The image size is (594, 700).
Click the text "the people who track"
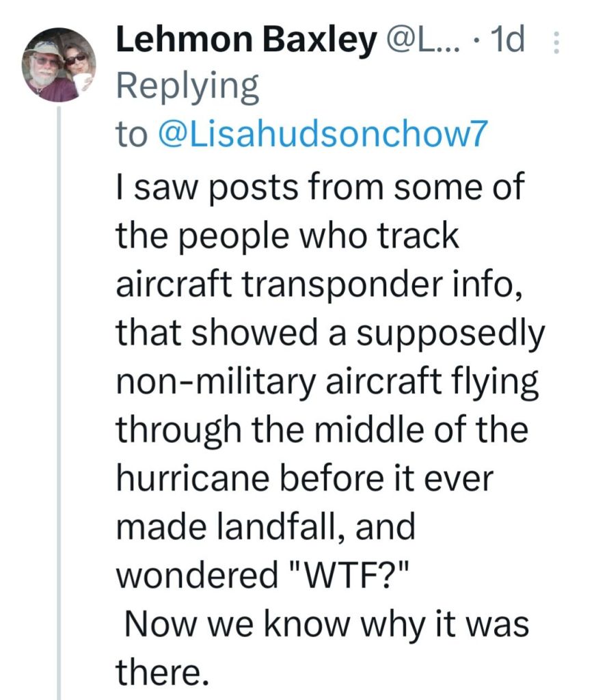tap(286, 236)
